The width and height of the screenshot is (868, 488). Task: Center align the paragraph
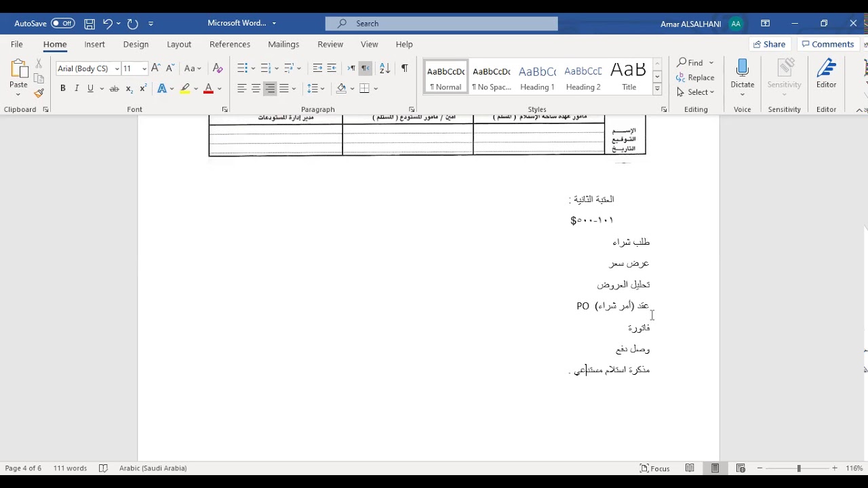[256, 89]
